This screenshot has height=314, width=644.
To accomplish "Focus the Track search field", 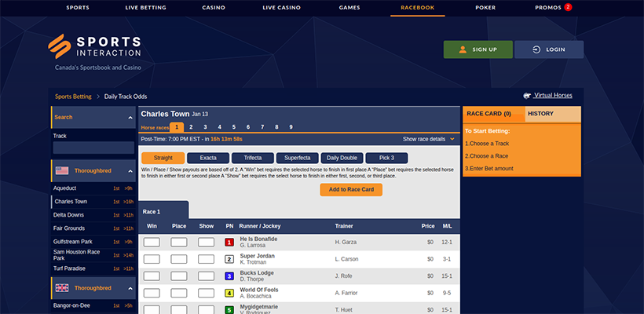I will 93,148.
